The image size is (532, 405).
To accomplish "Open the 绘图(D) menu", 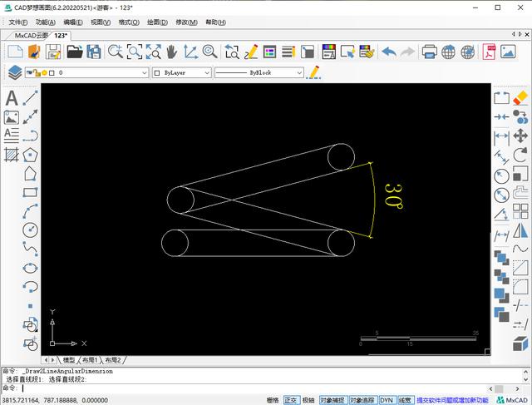I will 157,22.
